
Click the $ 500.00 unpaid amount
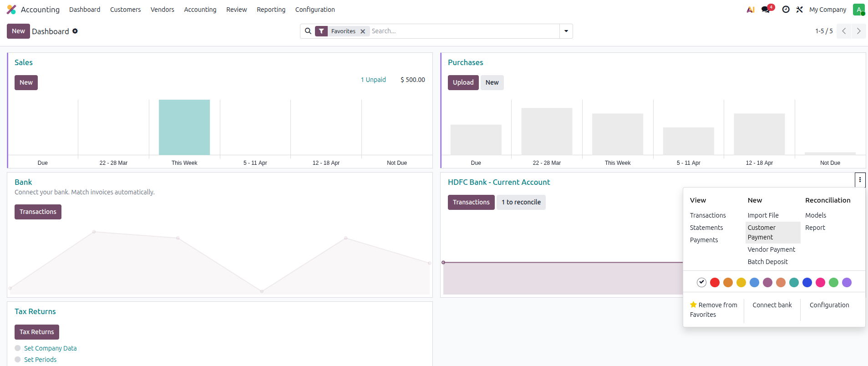click(413, 80)
